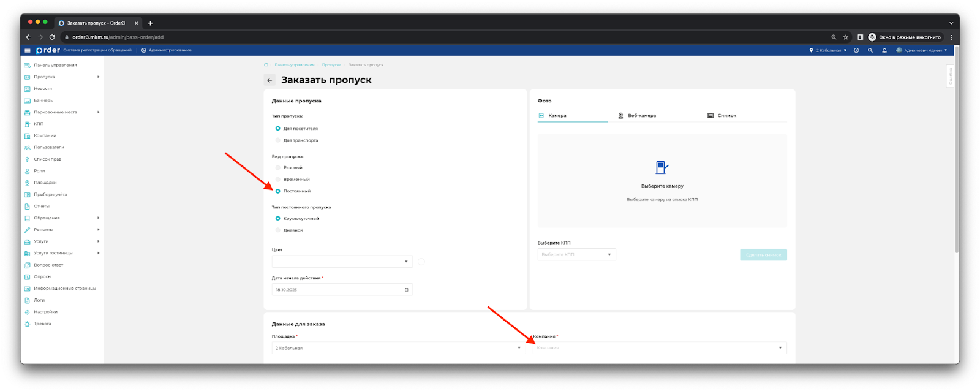Image resolution: width=980 pixels, height=391 pixels.
Task: Choose the Разовый pass type
Action: click(278, 167)
